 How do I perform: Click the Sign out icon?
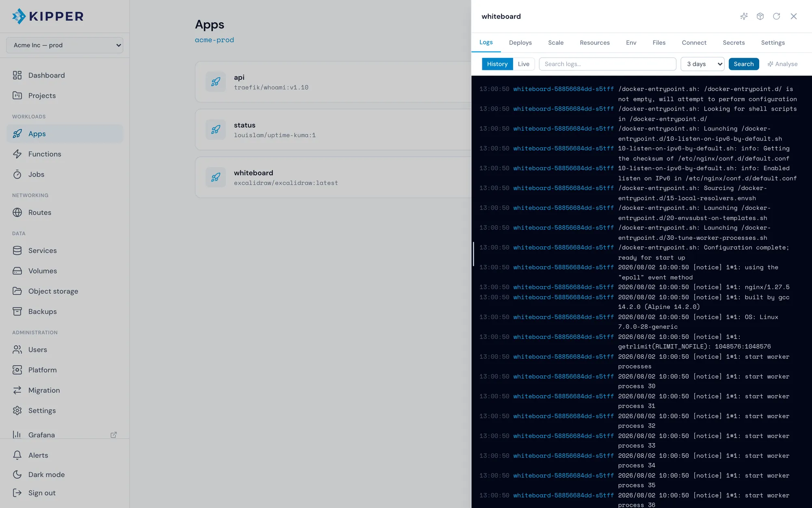[17, 493]
